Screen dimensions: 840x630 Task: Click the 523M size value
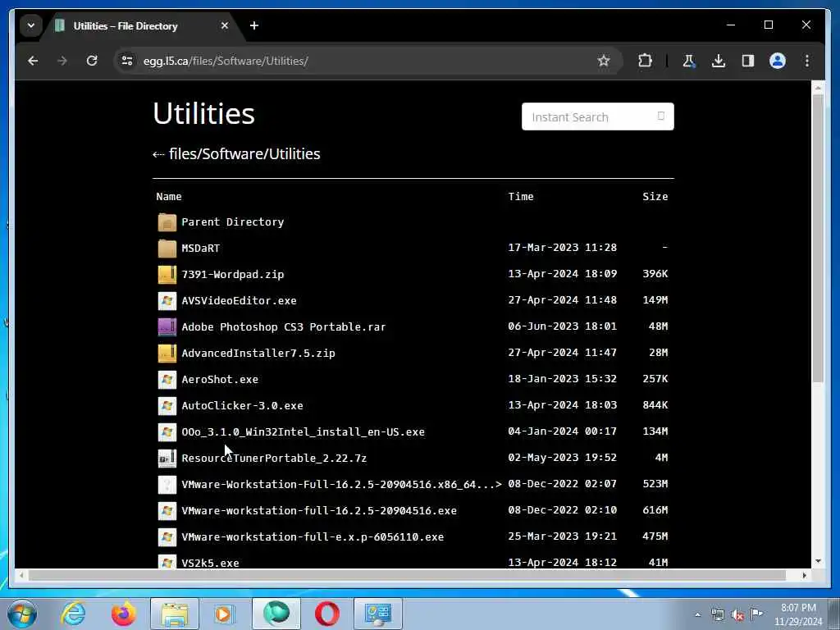point(655,484)
